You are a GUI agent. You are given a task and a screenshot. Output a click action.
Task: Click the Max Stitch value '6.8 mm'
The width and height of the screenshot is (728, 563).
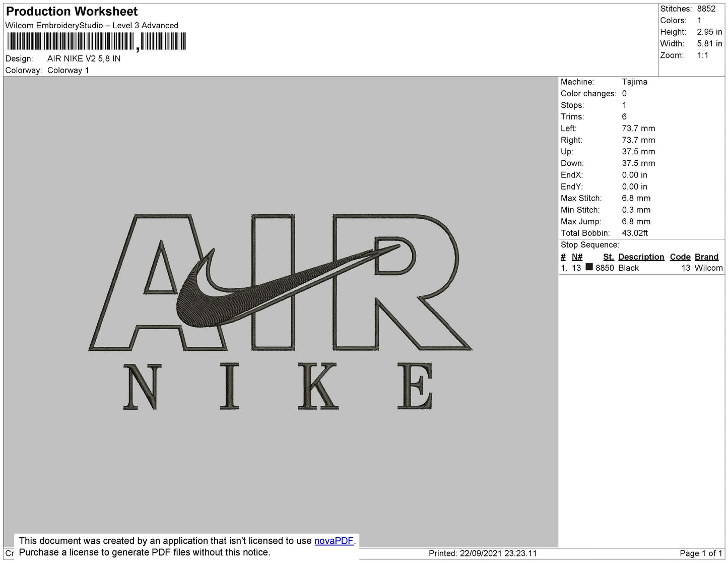pos(636,198)
